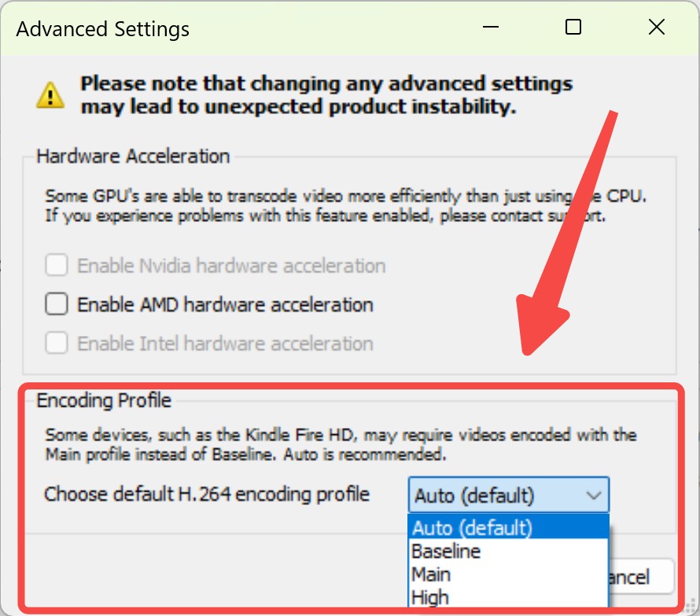Click the partially hidden Cancel button

(641, 577)
